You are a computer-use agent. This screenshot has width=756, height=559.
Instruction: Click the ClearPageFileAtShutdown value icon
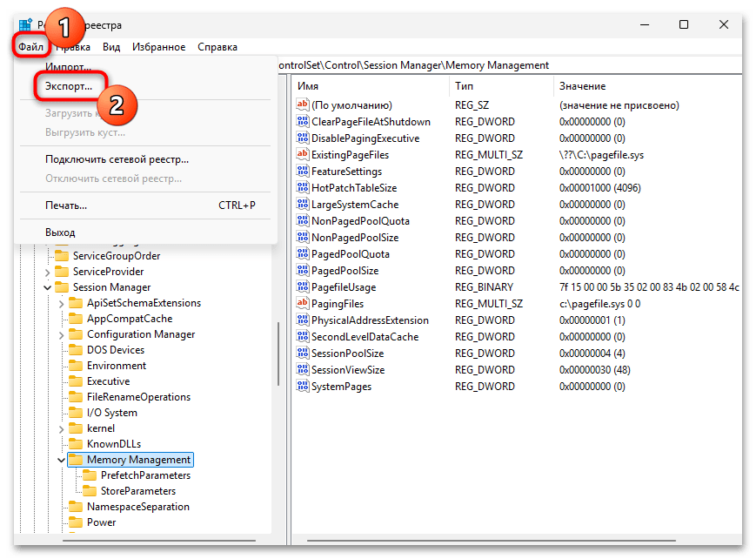click(x=302, y=121)
